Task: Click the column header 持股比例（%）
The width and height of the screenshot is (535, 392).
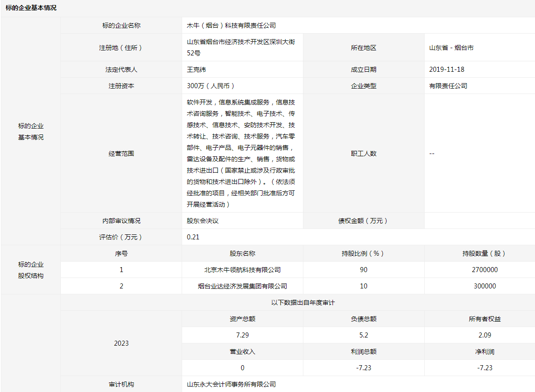Action: pyautogui.click(x=363, y=254)
